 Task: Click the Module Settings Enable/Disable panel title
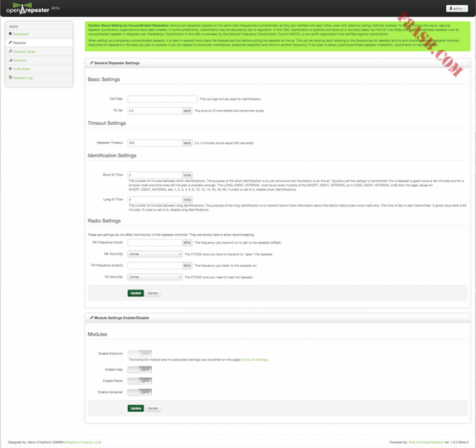(121, 318)
